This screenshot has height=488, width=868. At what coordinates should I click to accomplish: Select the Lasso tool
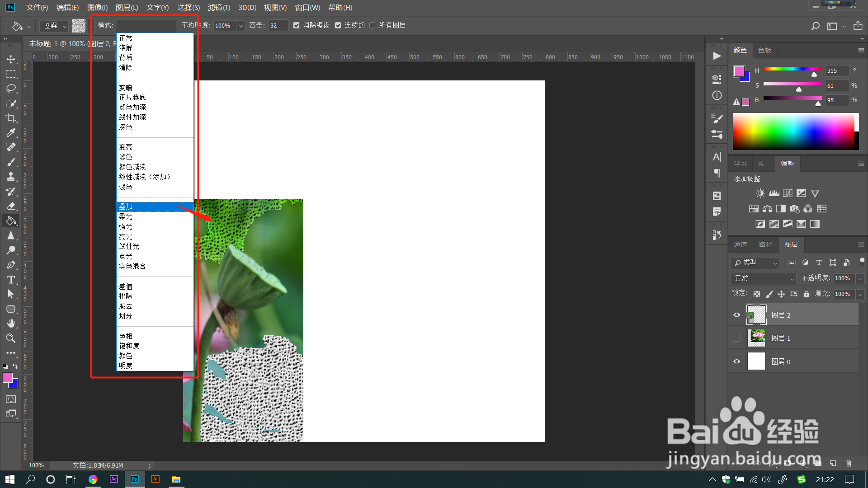click(x=11, y=89)
